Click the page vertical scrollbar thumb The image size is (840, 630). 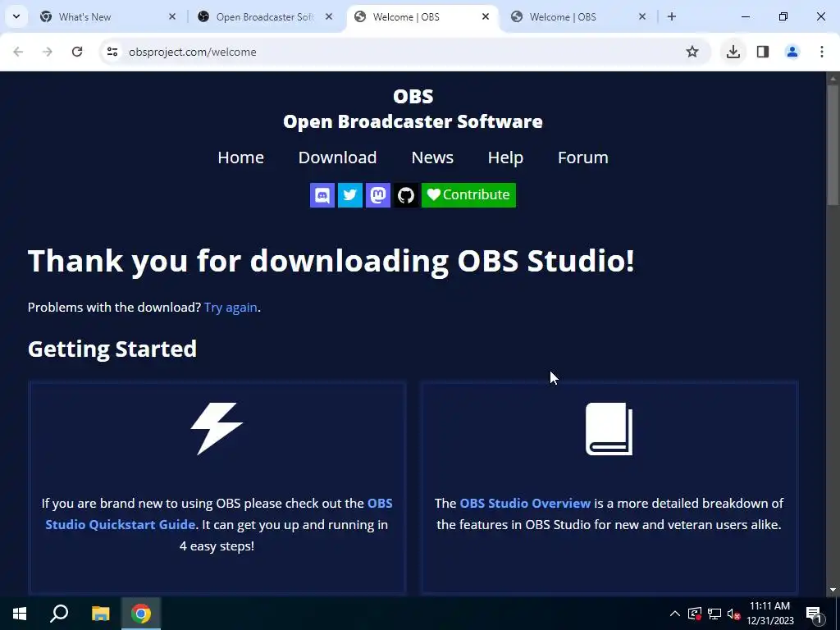point(833,144)
